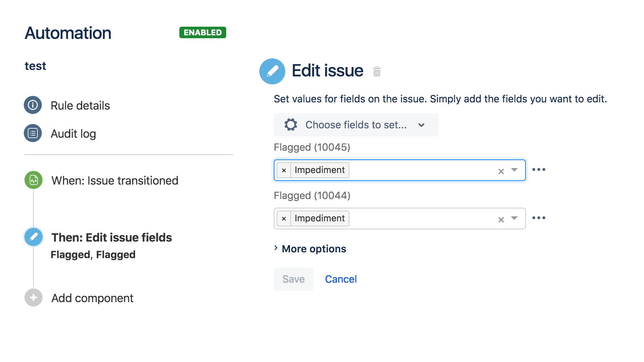
Task: Select the When: Issue transitioned trigger icon
Action: 33,180
